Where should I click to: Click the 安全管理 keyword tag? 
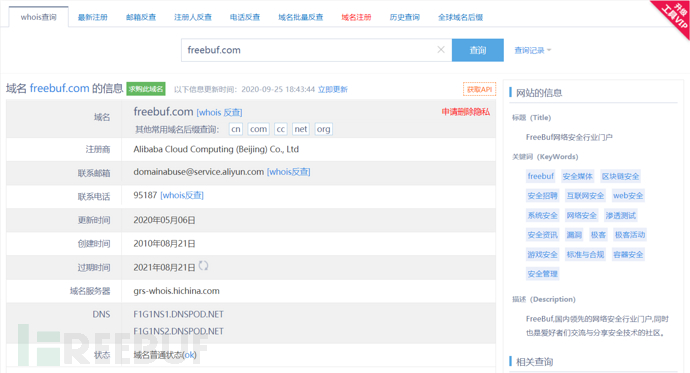pos(542,274)
